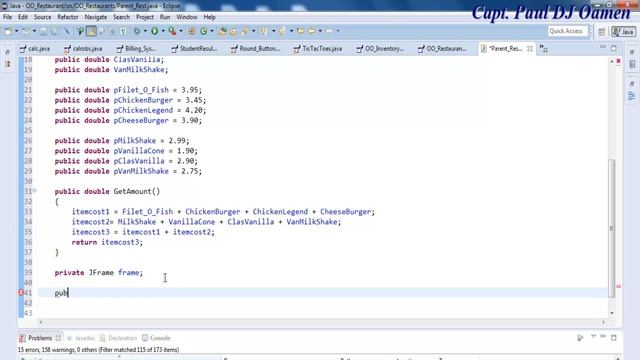Click the error marker on line 41

(21, 293)
